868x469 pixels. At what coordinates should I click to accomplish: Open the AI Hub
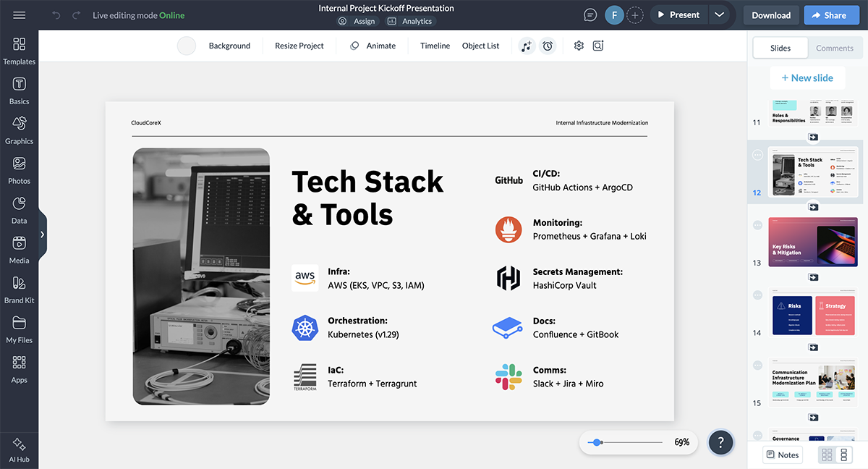pos(19,449)
